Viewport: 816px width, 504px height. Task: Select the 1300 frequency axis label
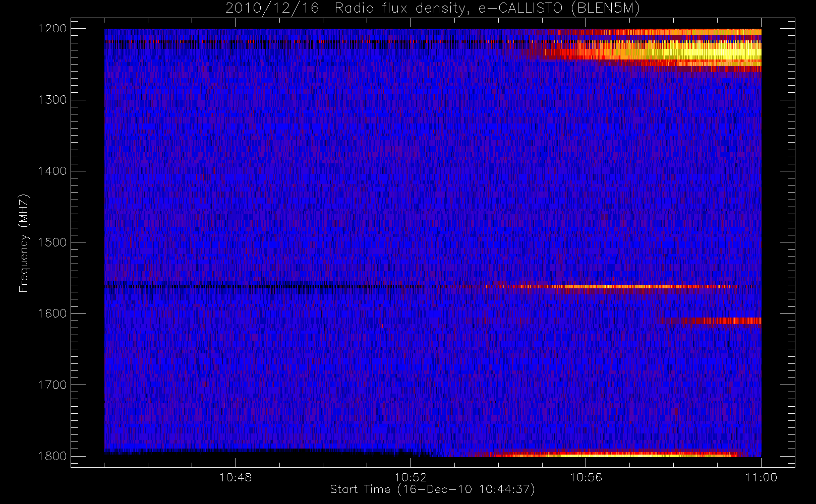(52, 100)
